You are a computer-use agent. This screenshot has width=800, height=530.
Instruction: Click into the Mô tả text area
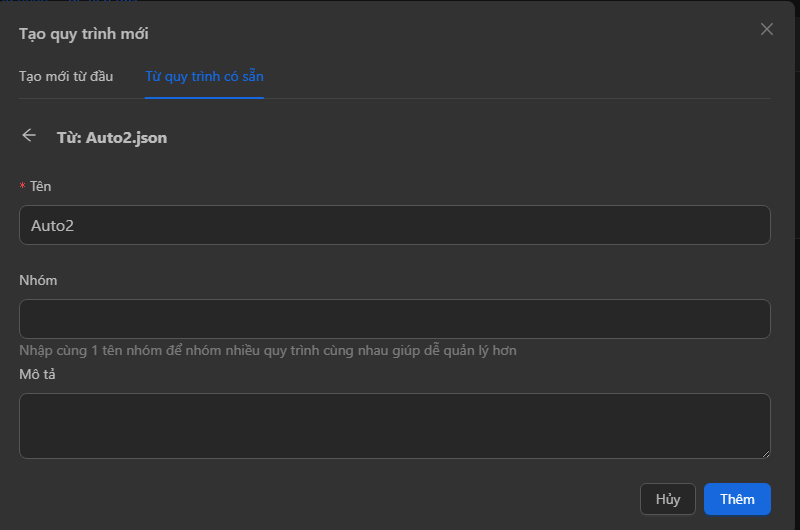(394, 426)
